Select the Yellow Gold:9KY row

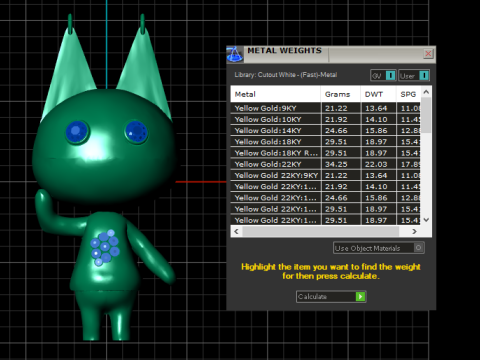coord(325,108)
